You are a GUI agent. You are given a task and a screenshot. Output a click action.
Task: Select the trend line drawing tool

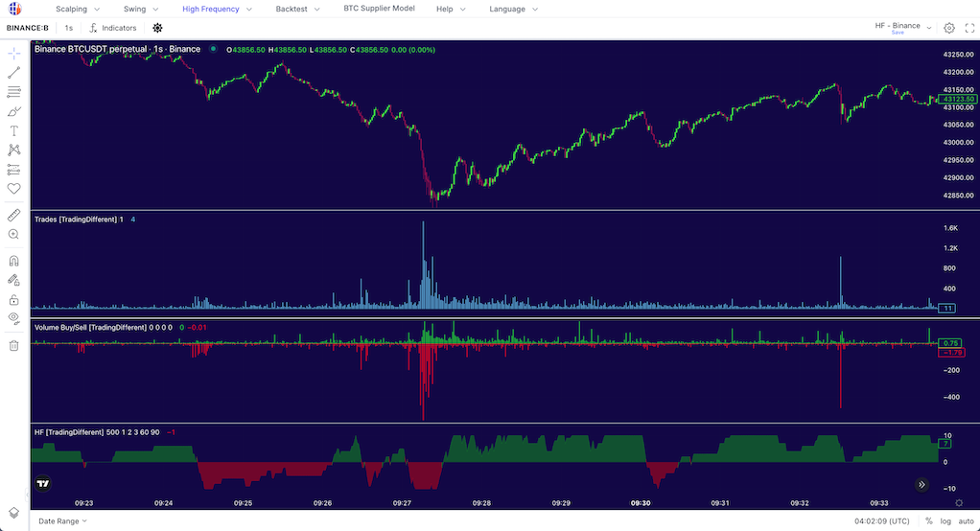[x=14, y=73]
